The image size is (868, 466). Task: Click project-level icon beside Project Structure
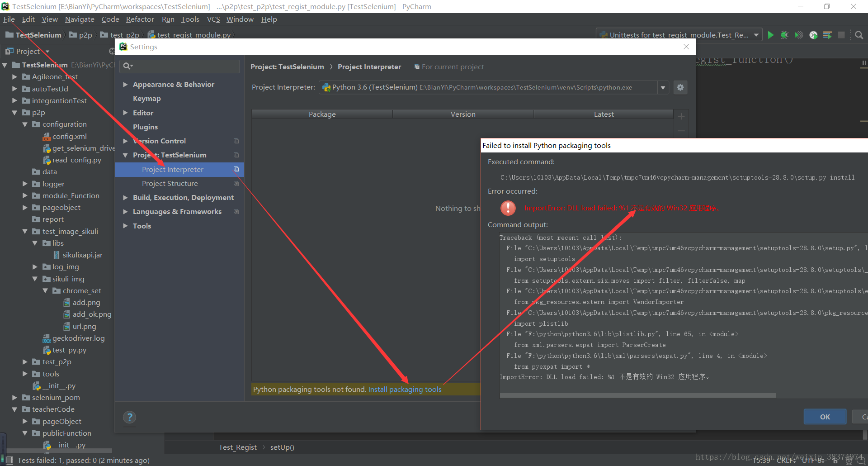point(236,183)
